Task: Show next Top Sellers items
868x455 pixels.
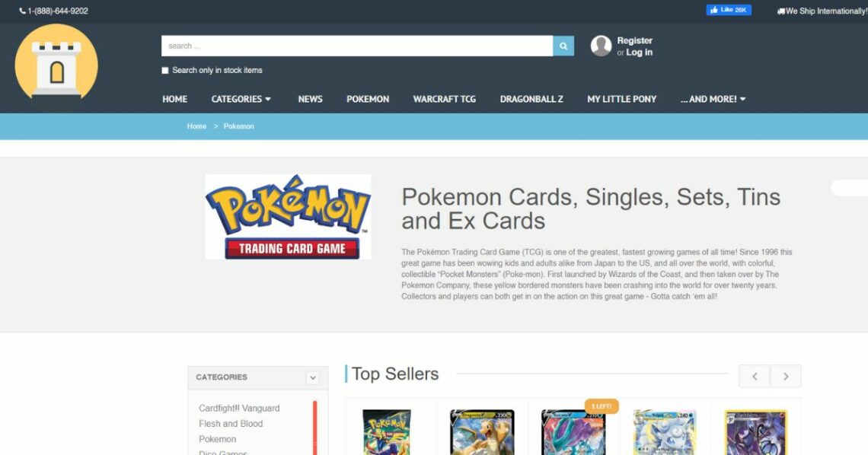Action: point(786,377)
